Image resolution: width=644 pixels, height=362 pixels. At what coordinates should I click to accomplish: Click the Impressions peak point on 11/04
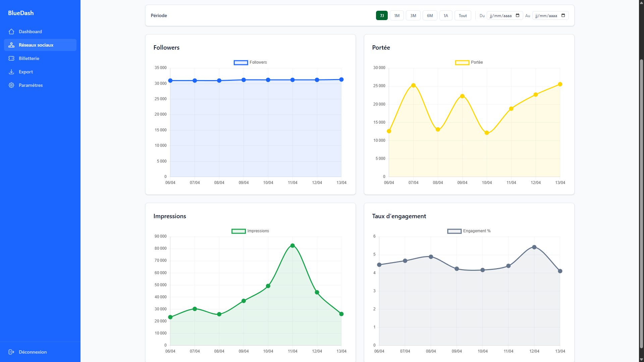point(292,246)
